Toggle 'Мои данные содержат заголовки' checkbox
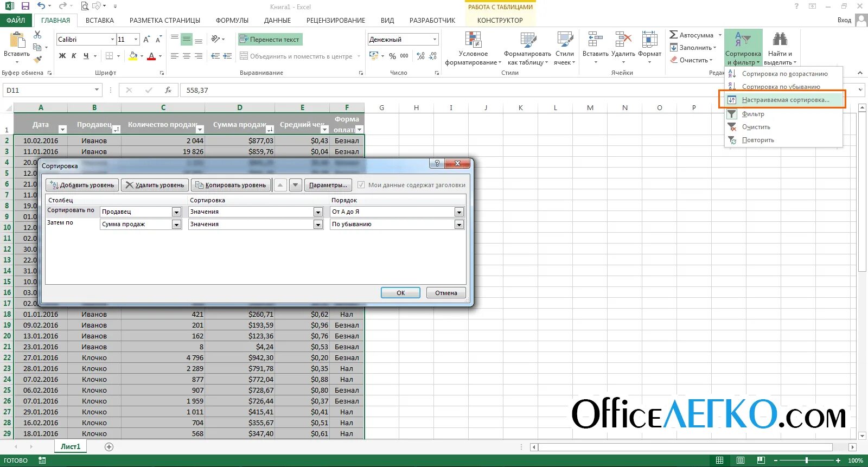 [361, 185]
